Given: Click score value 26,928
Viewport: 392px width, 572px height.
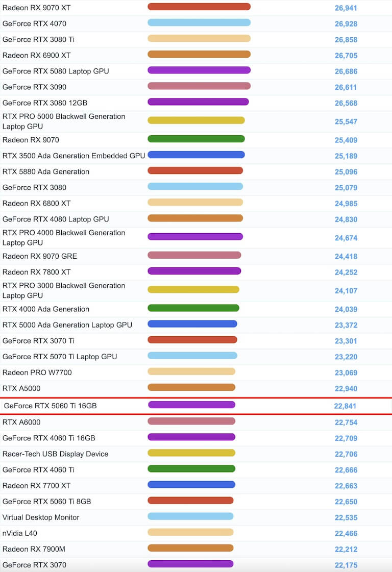Looking at the screenshot, I should 346,24.
